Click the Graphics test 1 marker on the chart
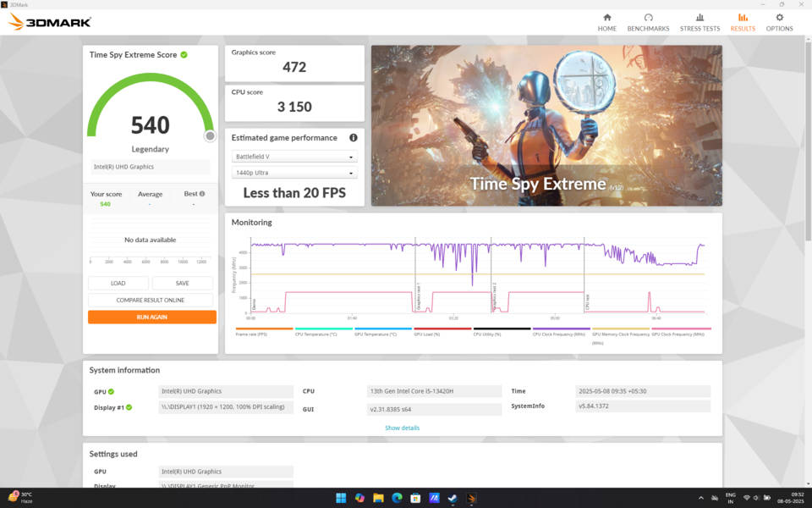The height and width of the screenshot is (508, 812). click(x=418, y=296)
